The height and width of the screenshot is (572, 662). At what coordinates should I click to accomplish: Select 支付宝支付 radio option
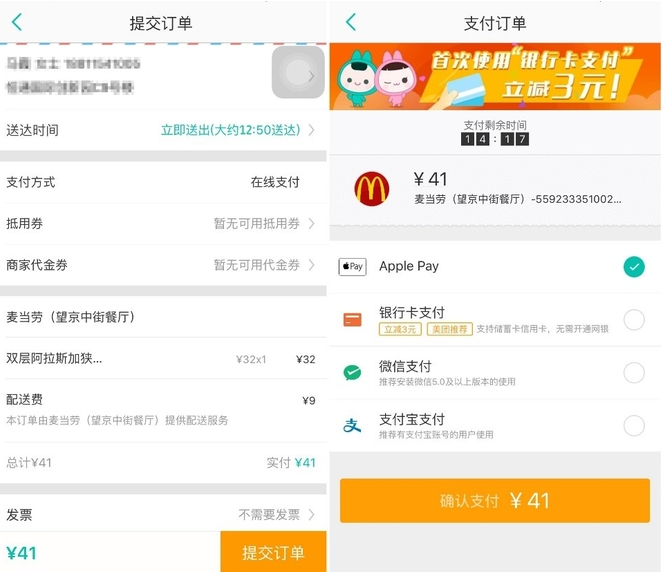[x=634, y=425]
